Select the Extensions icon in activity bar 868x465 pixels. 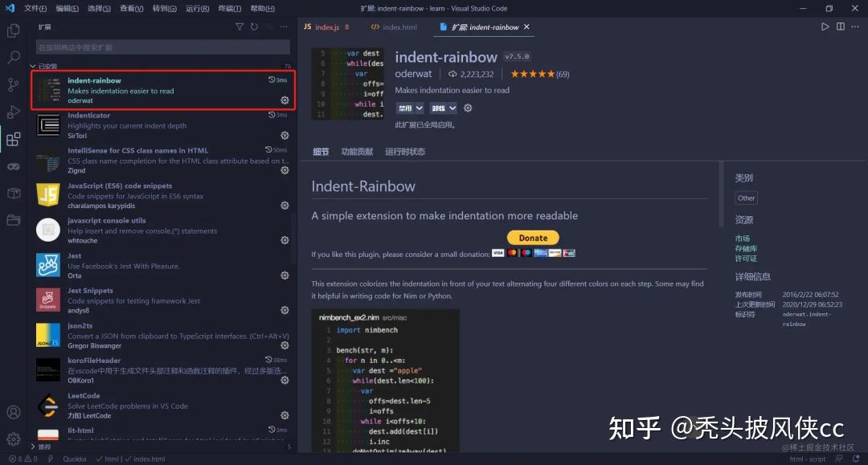click(14, 139)
